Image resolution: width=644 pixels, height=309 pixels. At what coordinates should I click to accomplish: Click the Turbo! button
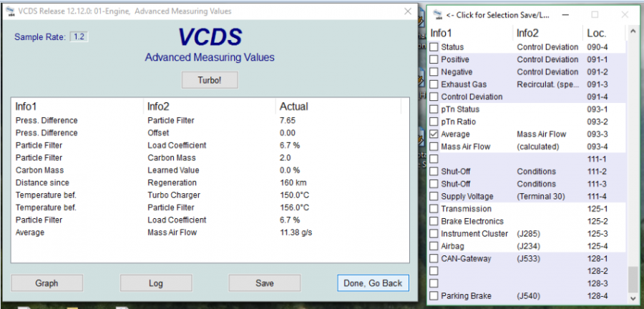click(210, 80)
